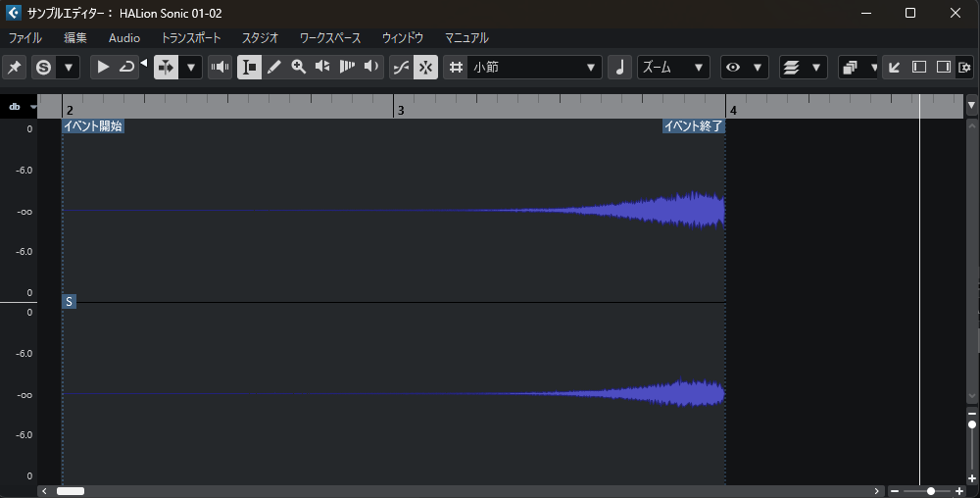Click the イベント開始 marker label

click(x=93, y=125)
